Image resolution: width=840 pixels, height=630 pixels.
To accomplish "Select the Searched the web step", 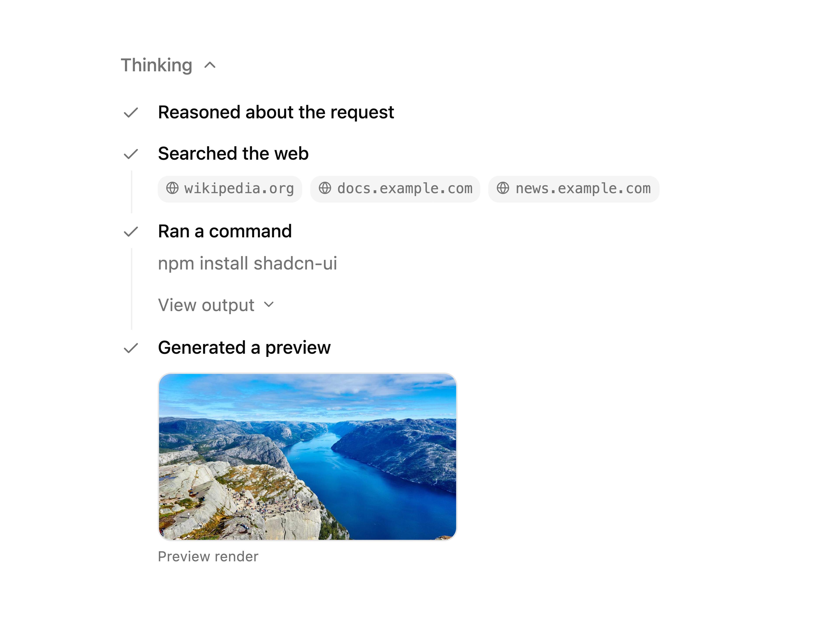I will click(233, 154).
